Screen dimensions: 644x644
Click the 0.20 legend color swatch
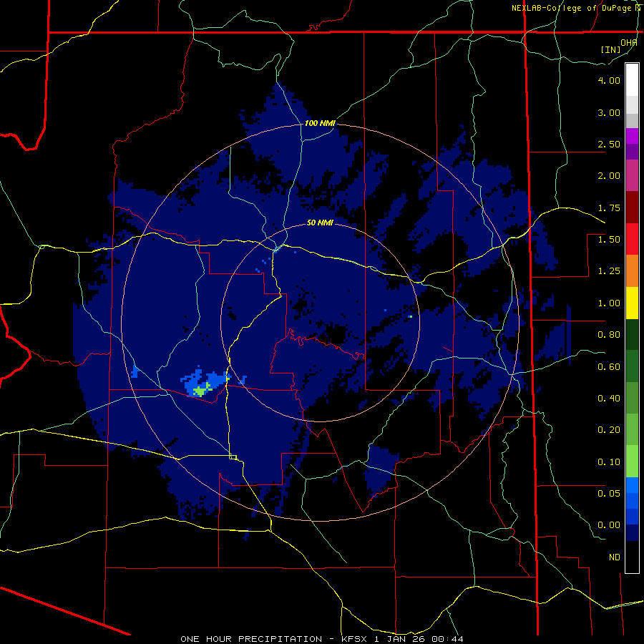coord(632,429)
